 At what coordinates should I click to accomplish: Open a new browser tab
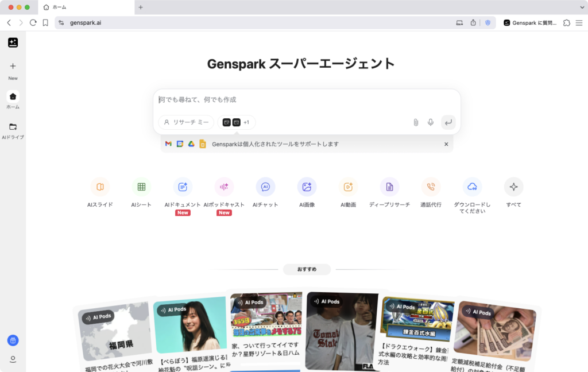tap(141, 7)
